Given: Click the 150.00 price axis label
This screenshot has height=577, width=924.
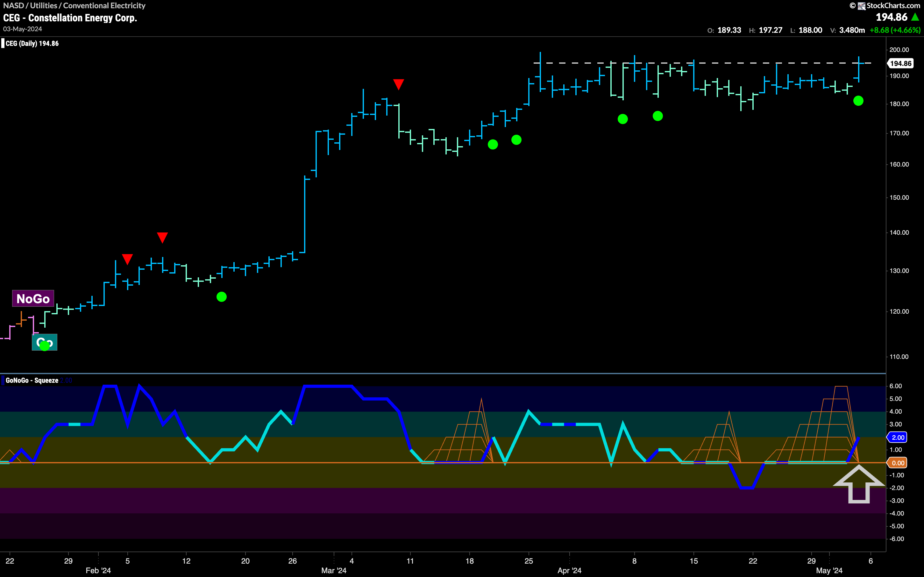Looking at the screenshot, I should 899,198.
